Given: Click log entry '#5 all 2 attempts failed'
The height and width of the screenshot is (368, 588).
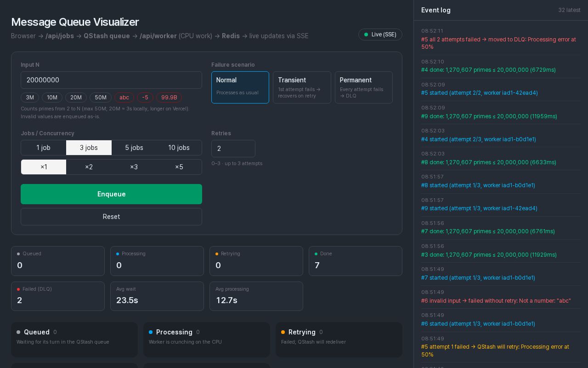Looking at the screenshot, I should pos(501,39).
